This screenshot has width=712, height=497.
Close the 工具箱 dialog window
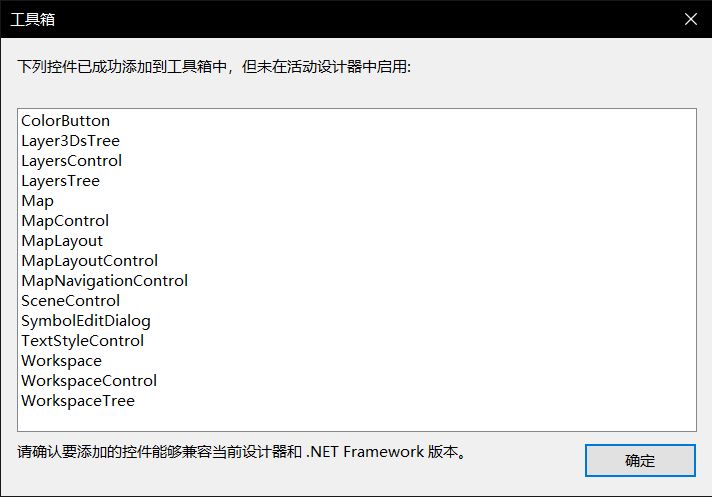pos(691,19)
